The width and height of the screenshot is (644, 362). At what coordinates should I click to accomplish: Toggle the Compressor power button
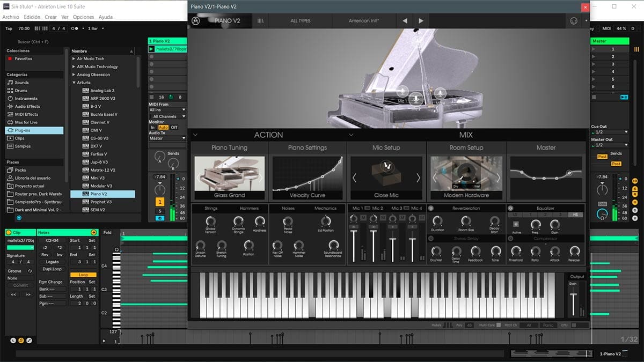pos(510,238)
